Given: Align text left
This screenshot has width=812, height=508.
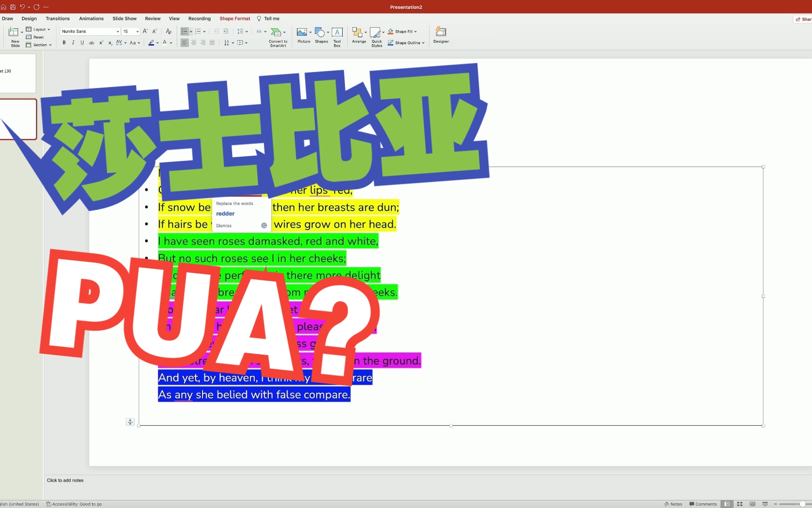Looking at the screenshot, I should point(184,42).
